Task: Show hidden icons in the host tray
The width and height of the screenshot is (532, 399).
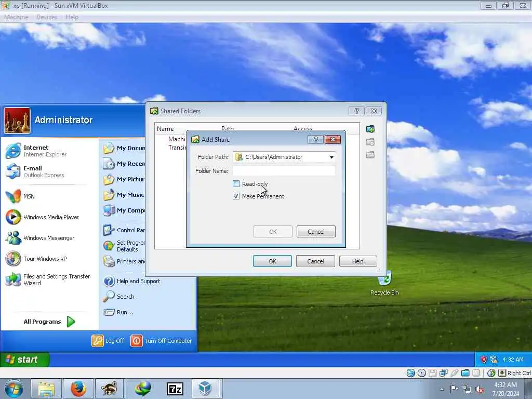Action: (x=442, y=389)
